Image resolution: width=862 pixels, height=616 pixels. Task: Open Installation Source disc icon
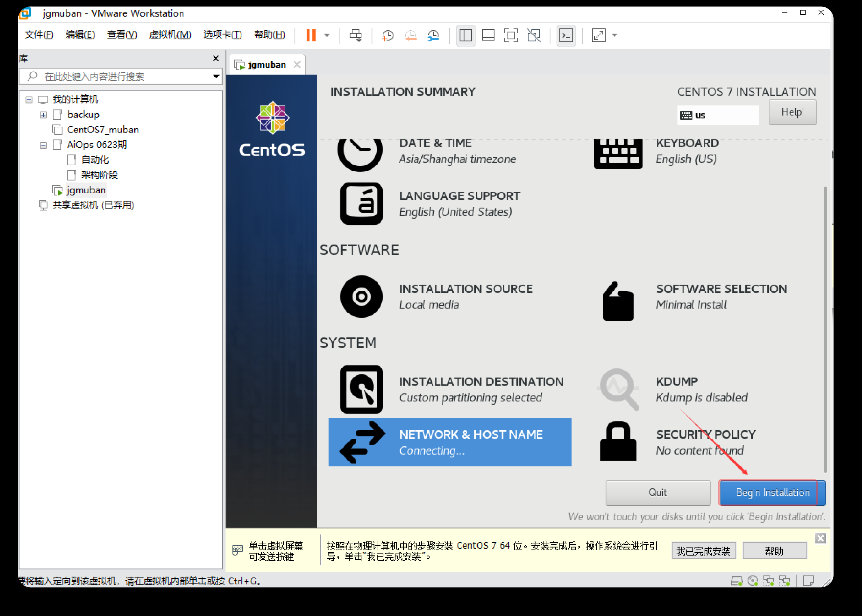[361, 296]
